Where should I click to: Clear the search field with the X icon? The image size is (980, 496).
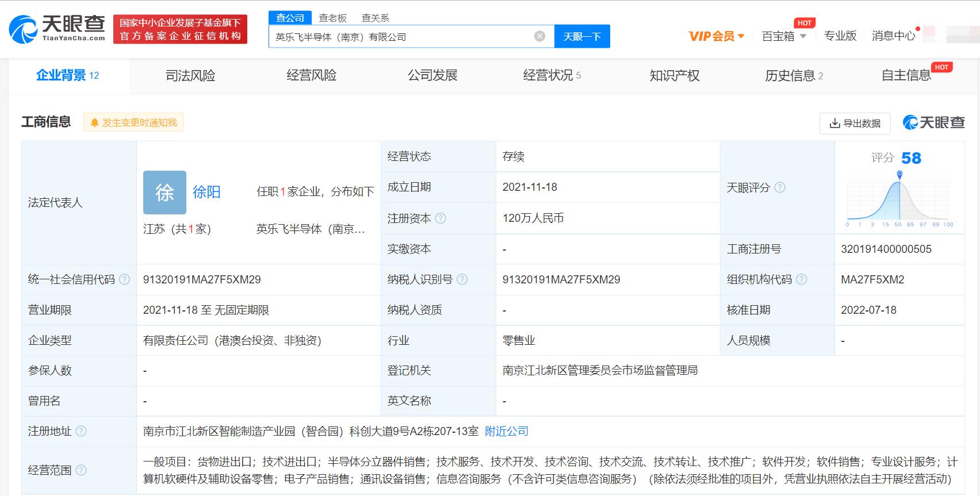(539, 36)
